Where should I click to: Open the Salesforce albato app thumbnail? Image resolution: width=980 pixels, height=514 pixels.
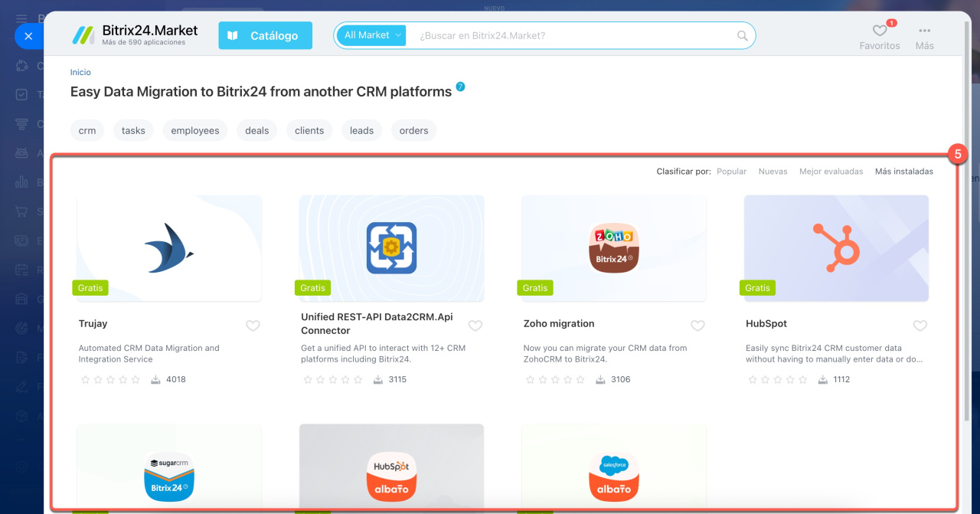[614, 467]
